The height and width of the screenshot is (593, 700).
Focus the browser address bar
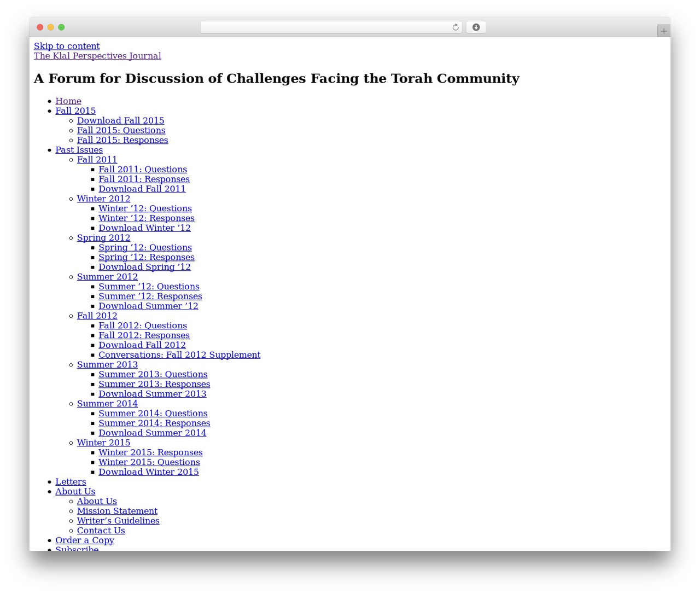tap(331, 27)
